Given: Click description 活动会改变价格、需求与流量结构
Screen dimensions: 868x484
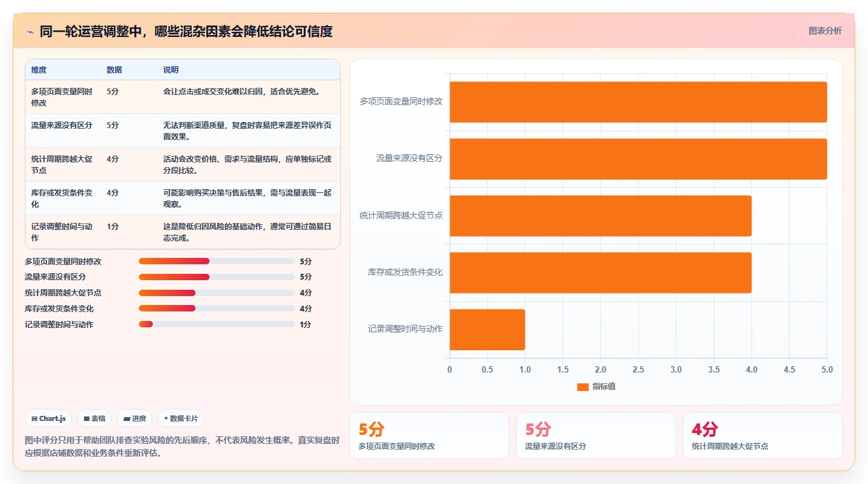Looking at the screenshot, I should tap(247, 164).
